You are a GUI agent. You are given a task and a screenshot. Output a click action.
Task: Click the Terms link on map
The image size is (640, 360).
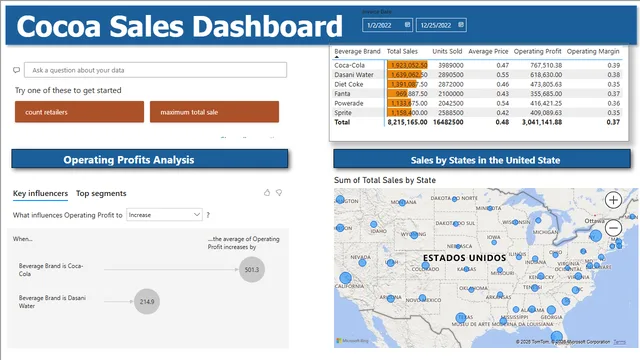coord(620,342)
